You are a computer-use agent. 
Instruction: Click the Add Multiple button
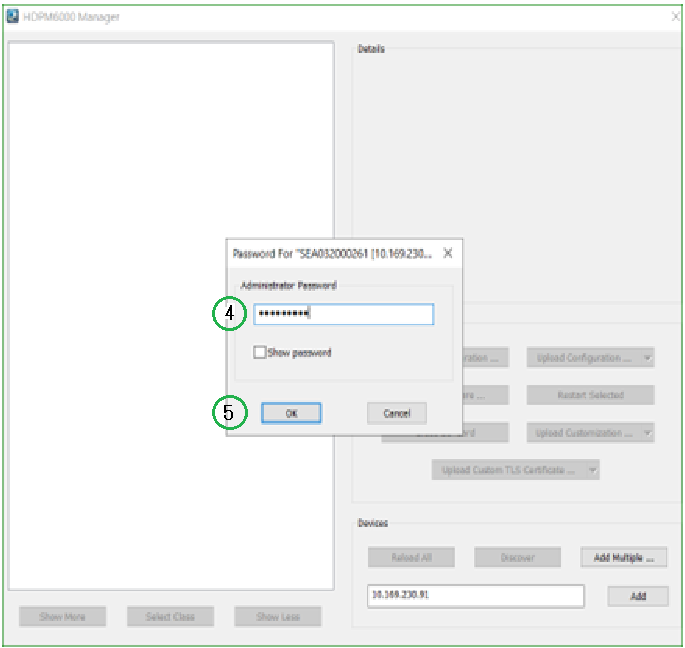(623, 557)
